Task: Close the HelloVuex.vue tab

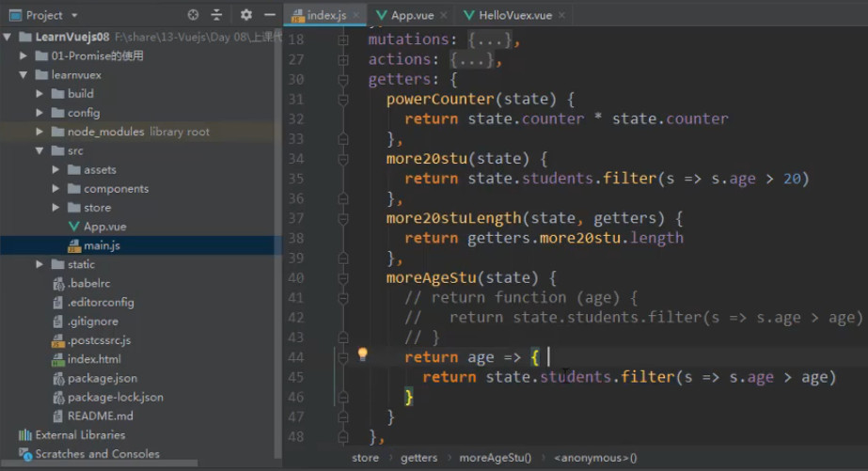Action: coord(561,15)
